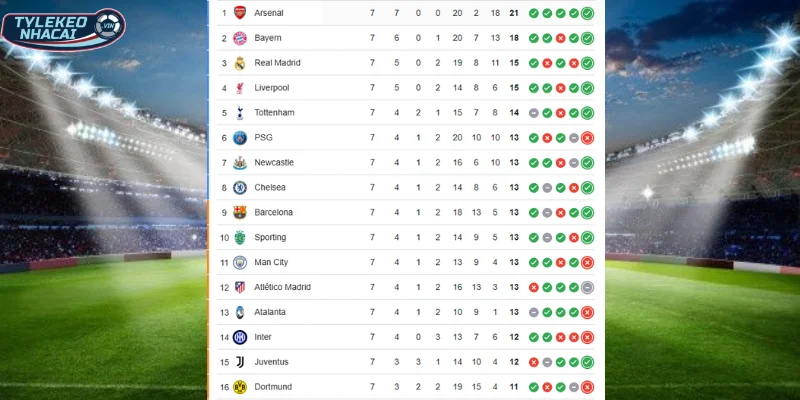800x400 pixels.
Task: Click the Arsenal club crest icon
Action: pos(239,13)
